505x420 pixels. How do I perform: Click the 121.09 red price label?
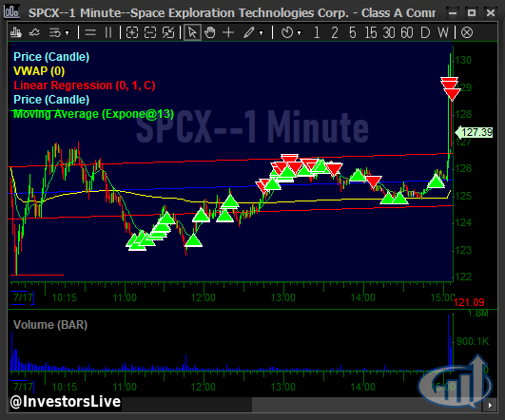click(x=469, y=302)
